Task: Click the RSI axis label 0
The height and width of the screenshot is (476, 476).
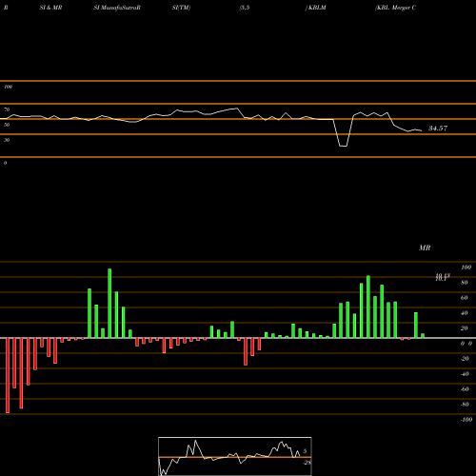Action: coord(5,163)
